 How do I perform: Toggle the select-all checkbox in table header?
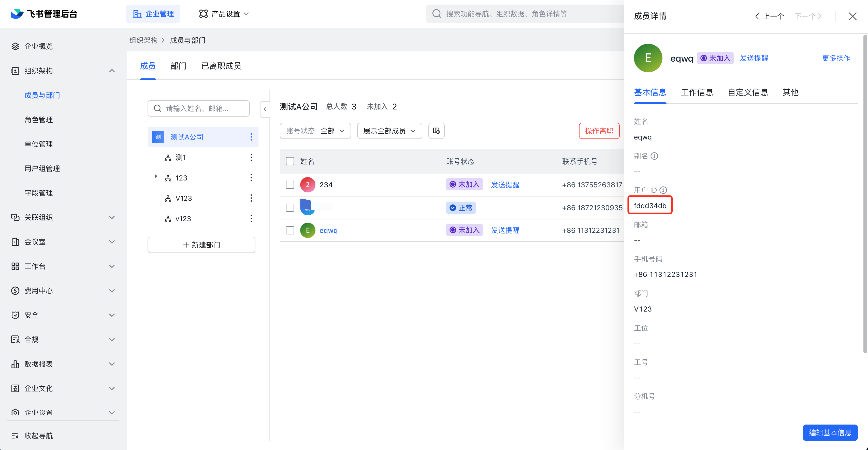290,161
